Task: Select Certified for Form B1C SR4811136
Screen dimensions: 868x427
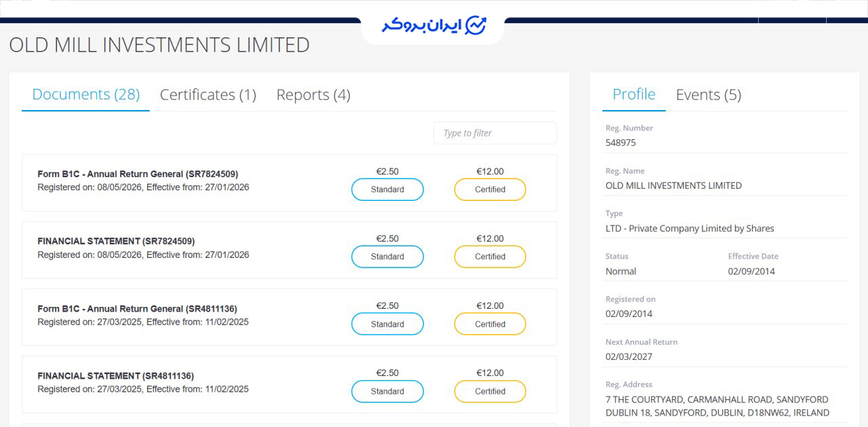Action: pyautogui.click(x=490, y=324)
